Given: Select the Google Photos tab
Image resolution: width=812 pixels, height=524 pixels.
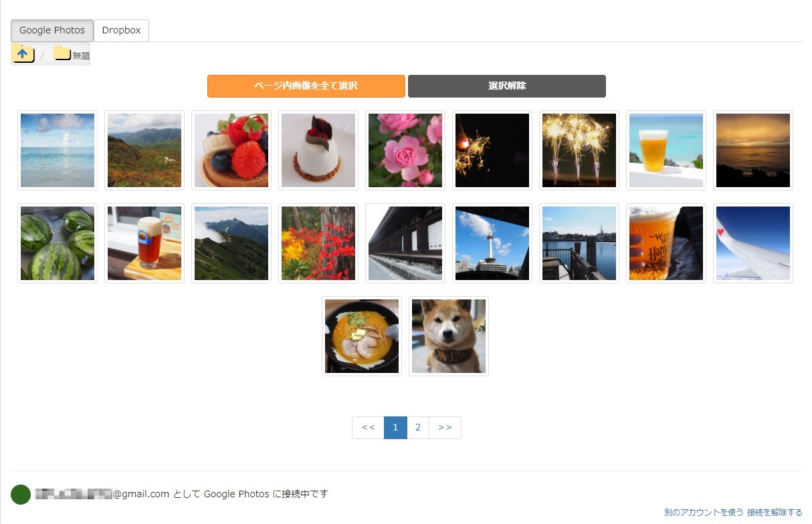Looking at the screenshot, I should click(52, 31).
